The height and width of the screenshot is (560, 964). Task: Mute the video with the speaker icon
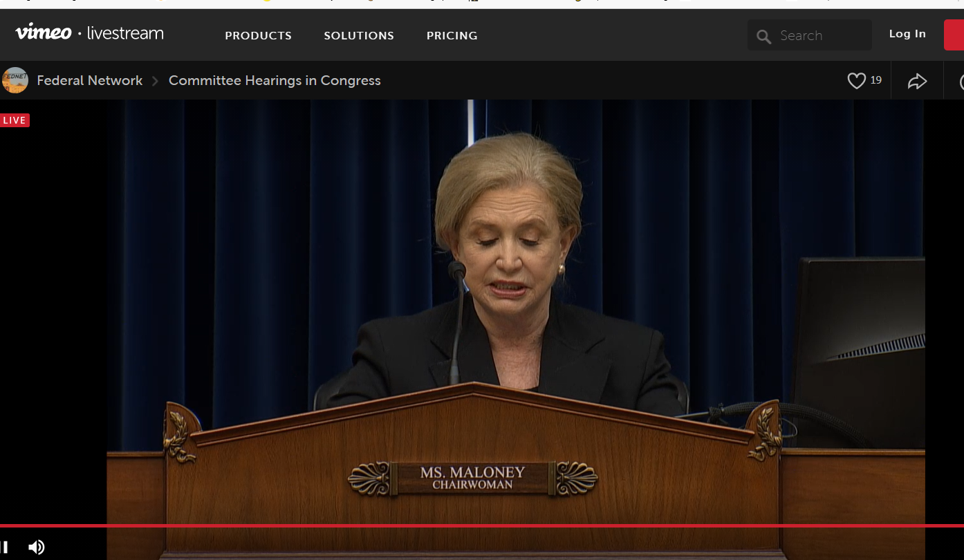36,547
